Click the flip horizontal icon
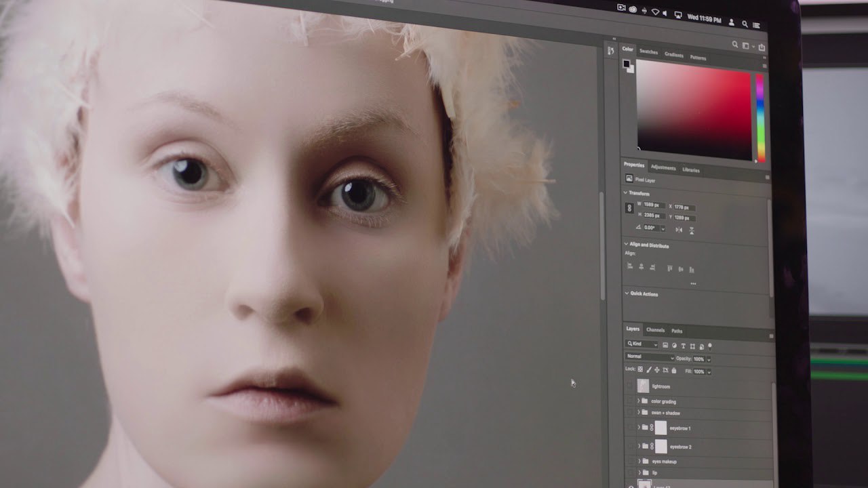Screen dimensions: 868x488 [x=679, y=230]
